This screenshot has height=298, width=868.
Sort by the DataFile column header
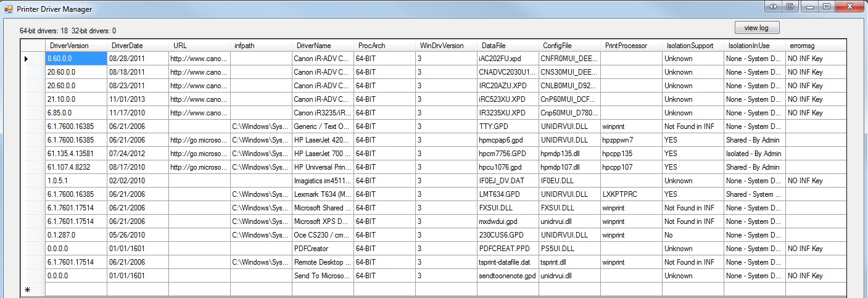(508, 45)
